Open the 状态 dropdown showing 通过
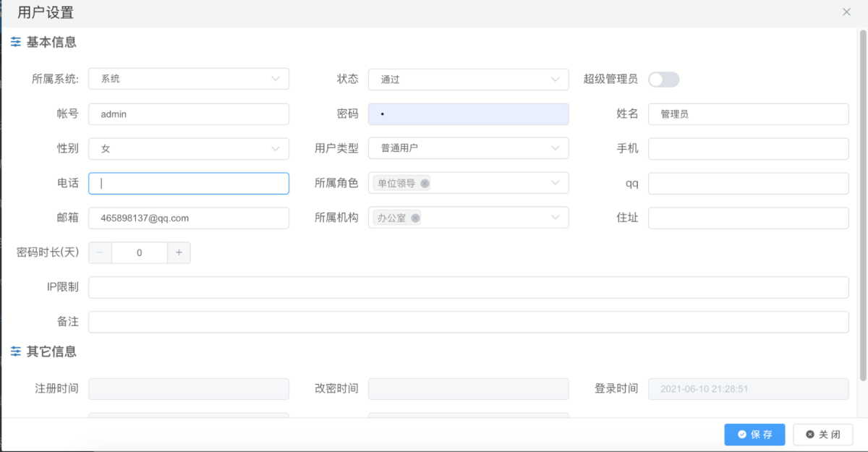The image size is (868, 452). point(555,80)
